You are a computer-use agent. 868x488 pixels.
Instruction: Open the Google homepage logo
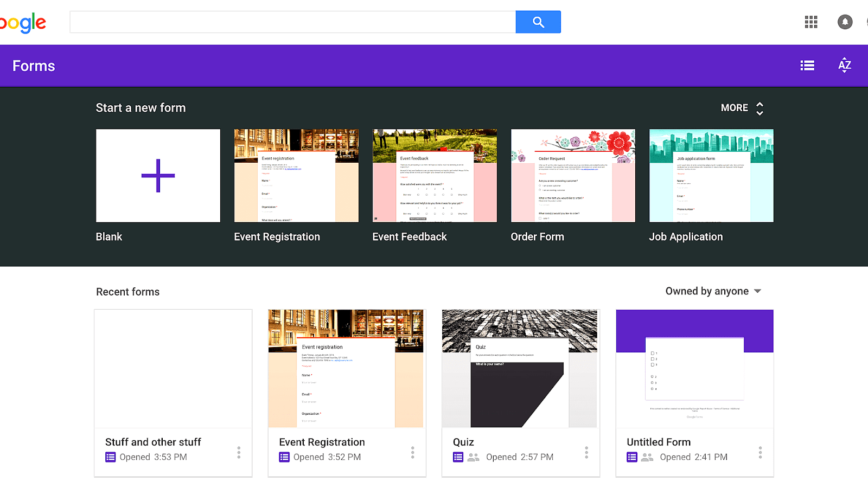pos(22,22)
